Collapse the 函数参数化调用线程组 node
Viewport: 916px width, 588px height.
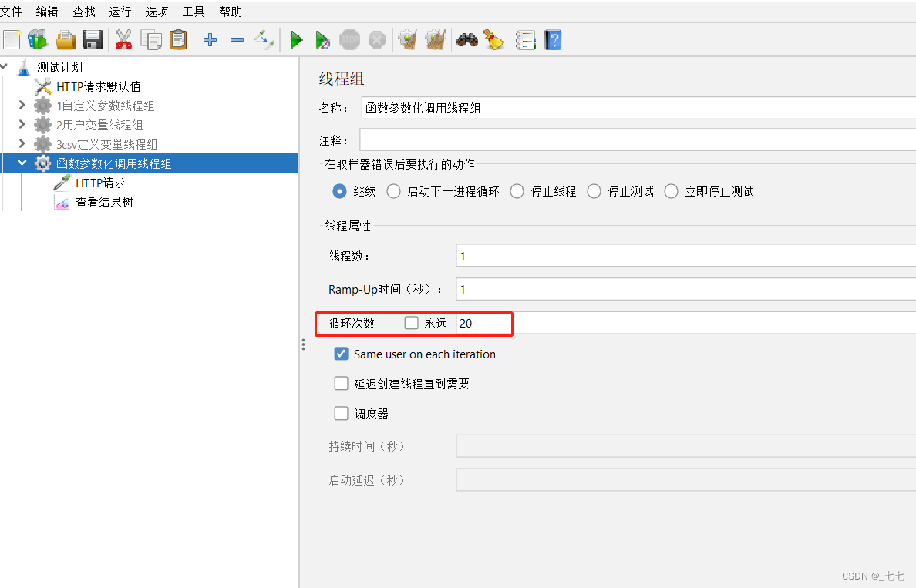[x=22, y=163]
